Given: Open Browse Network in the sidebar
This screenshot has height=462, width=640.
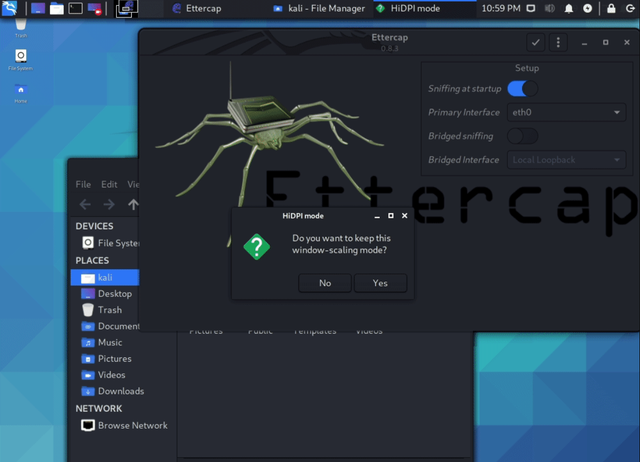Looking at the screenshot, I should [124, 425].
